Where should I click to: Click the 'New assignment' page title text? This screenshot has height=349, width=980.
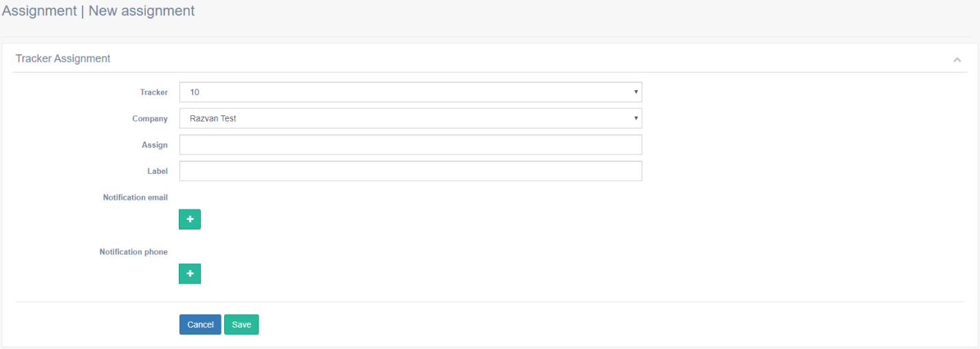pyautogui.click(x=142, y=11)
